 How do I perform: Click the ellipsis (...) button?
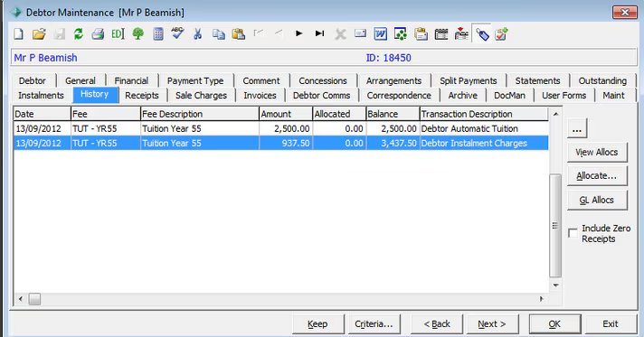(x=577, y=128)
